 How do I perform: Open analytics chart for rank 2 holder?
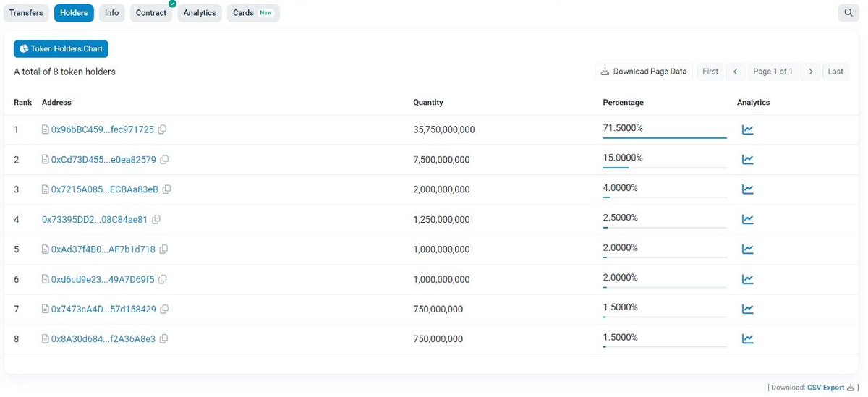point(747,160)
